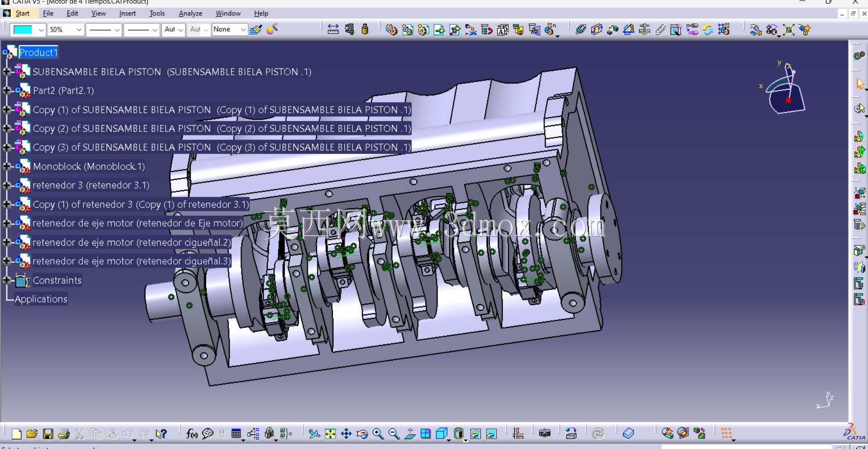Open the 50% transparency dropdown
The width and height of the screenshot is (868, 449).
coord(65,30)
